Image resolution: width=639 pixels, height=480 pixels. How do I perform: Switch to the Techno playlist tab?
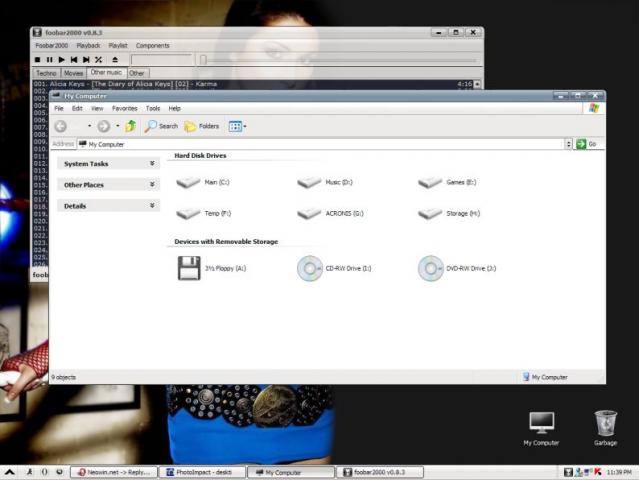(x=46, y=73)
